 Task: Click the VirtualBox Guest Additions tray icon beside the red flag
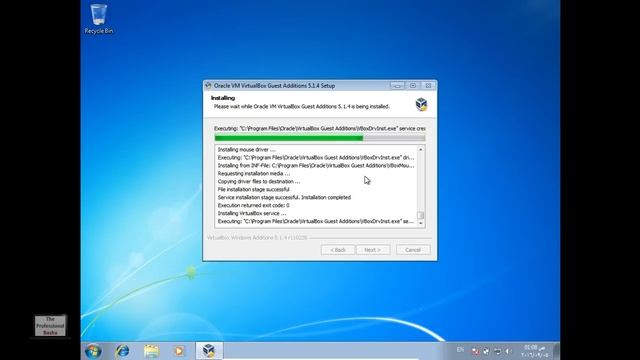[x=486, y=351]
